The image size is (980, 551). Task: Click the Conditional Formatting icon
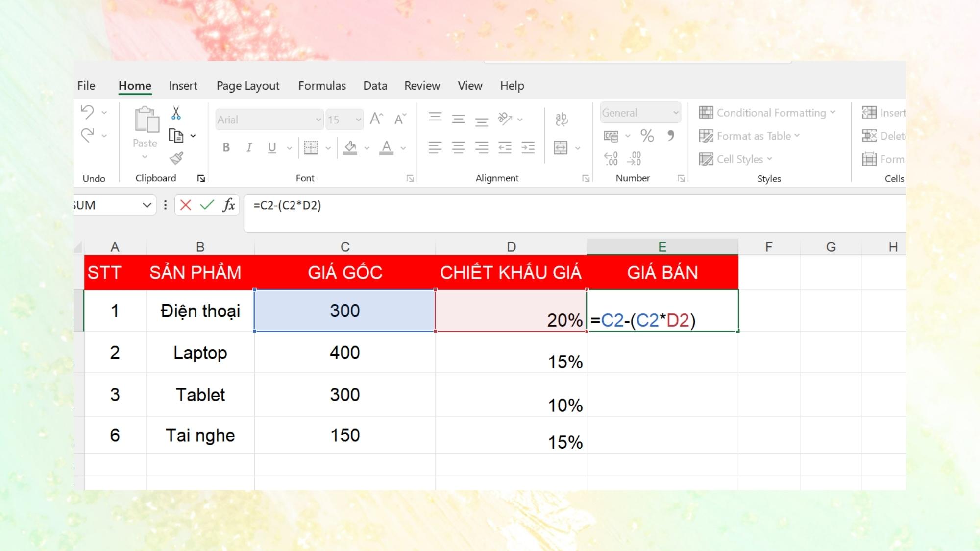click(706, 112)
